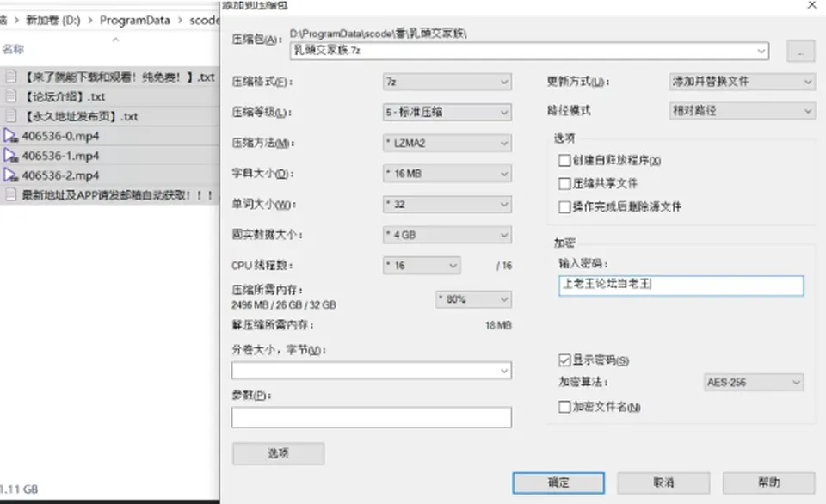Screen dimensions: 826x504
Task: Click ProgramData in the Explorer breadcrumb
Action: pos(135,21)
